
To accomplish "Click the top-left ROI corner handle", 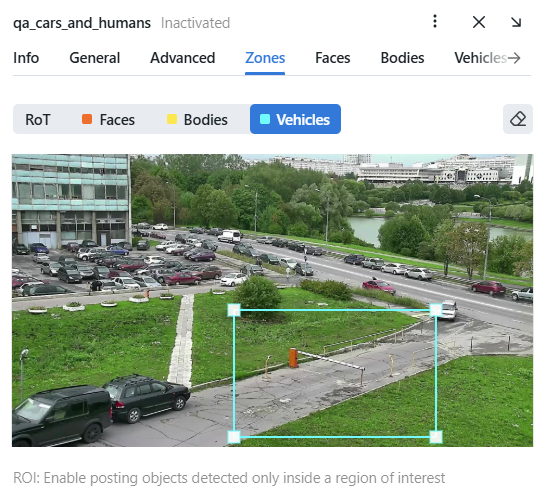I will (234, 310).
